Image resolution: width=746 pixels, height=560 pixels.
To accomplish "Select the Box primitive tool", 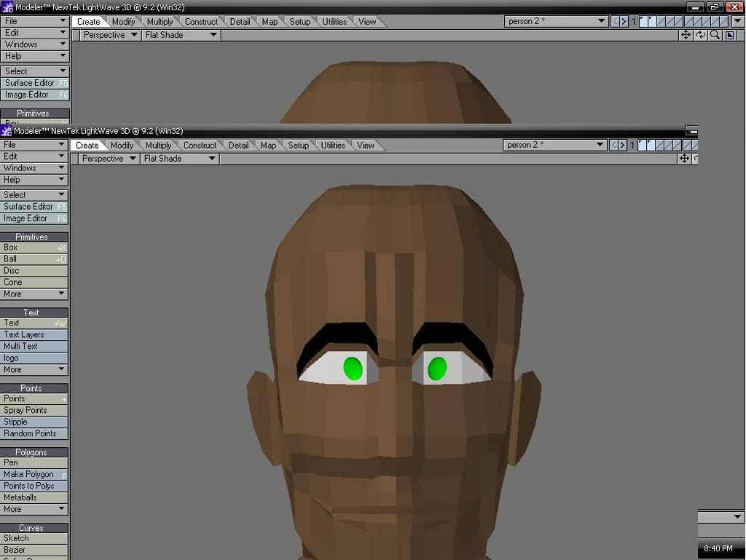I will [x=34, y=247].
